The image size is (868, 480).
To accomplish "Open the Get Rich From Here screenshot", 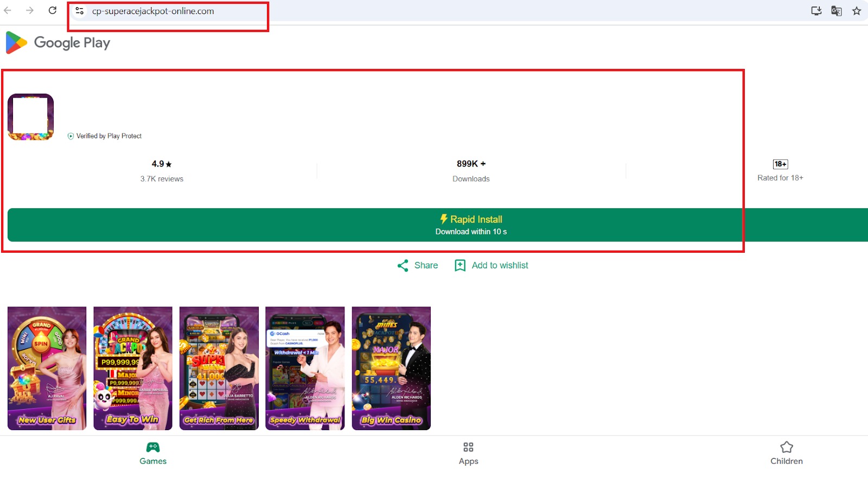I will coord(219,368).
